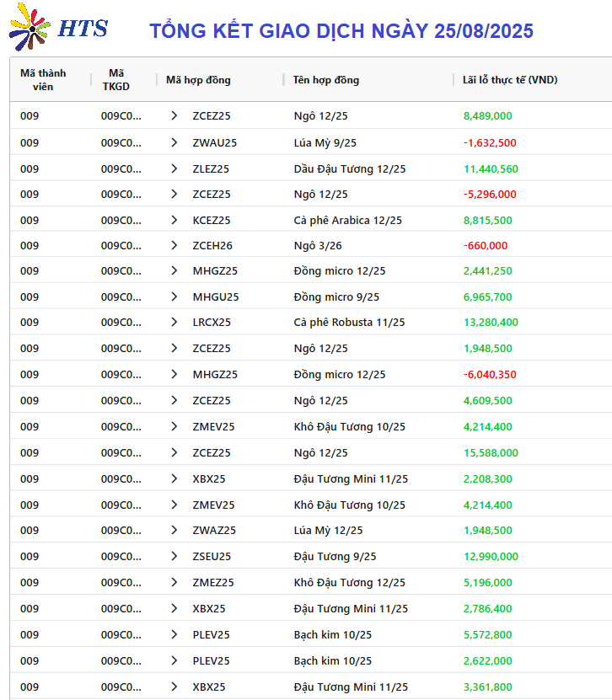Expand the ZSEU25 soybean row chevron

point(174,556)
